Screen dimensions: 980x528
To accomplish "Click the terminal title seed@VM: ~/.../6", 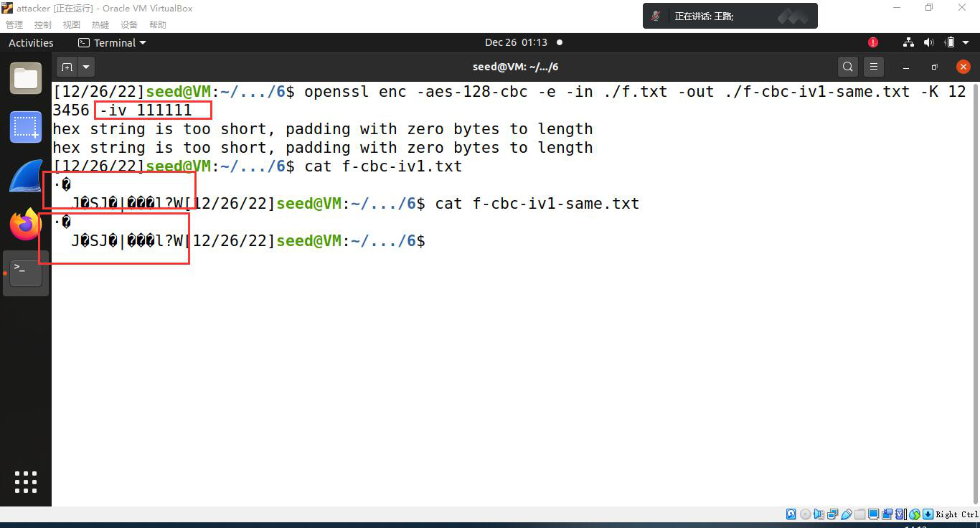I will click(x=515, y=67).
